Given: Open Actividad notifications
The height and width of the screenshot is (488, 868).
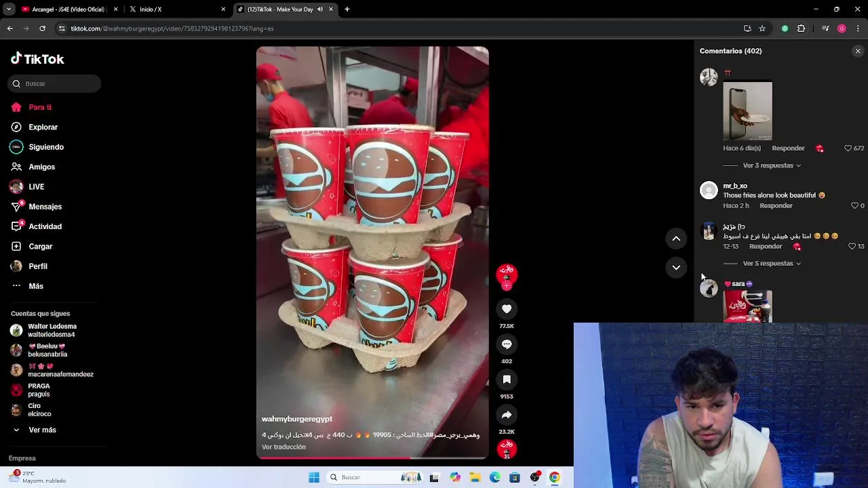Looking at the screenshot, I should click(45, 226).
